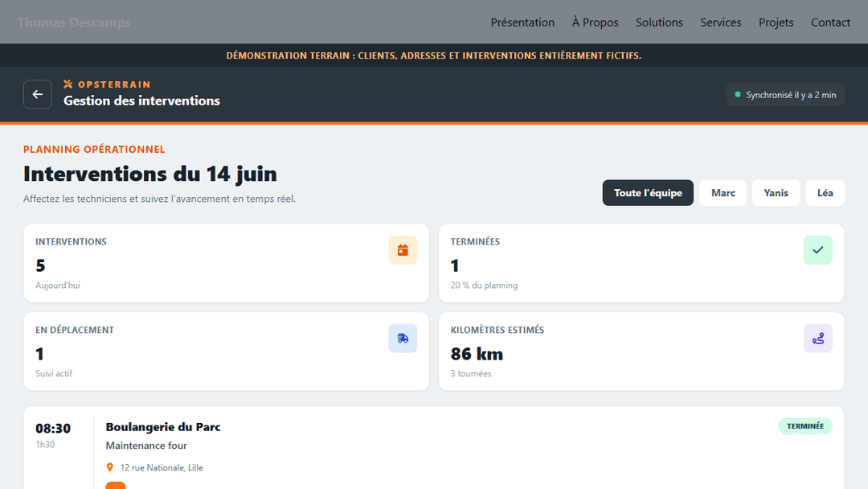Click the Aujourd'hui label under Interventions

pos(58,286)
